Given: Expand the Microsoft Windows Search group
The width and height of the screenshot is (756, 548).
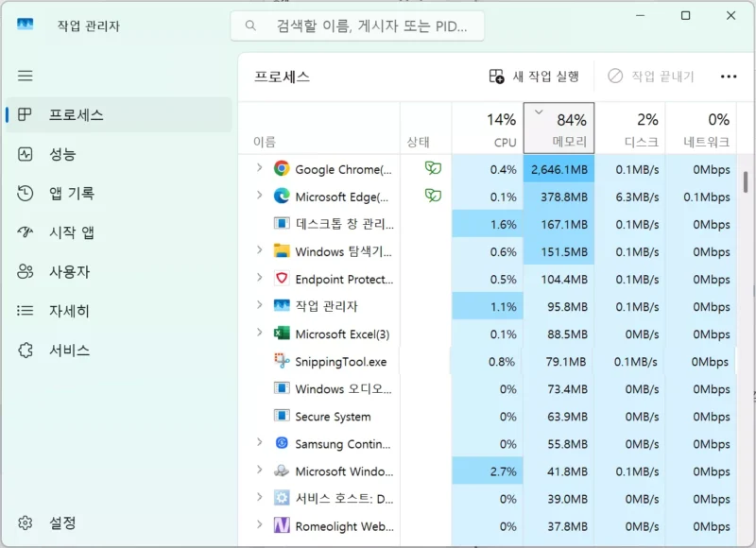Looking at the screenshot, I should 259,470.
